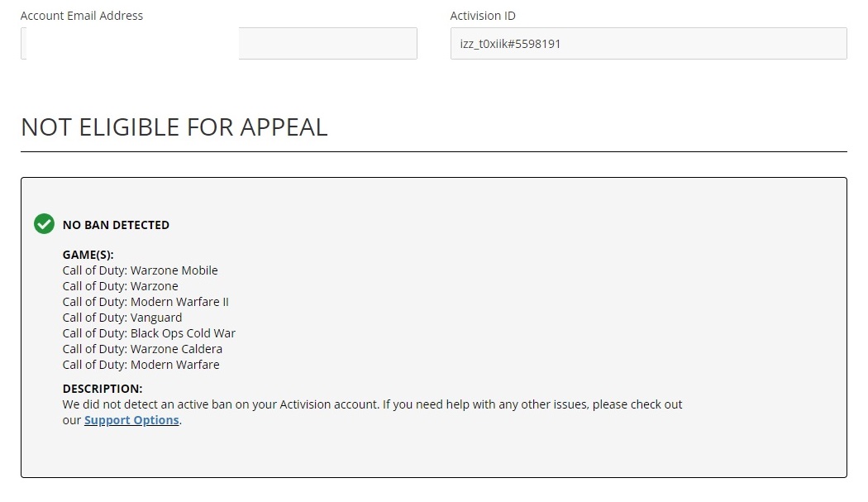Screen dimensions: 868x502
Task: Click the Account Email Address label
Action: 81,16
